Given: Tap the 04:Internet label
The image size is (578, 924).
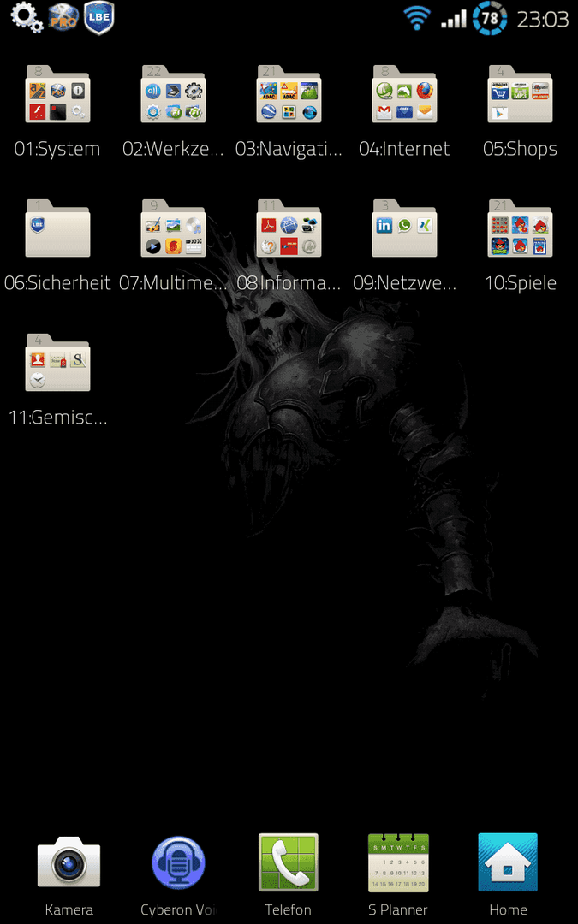Looking at the screenshot, I should 404,149.
